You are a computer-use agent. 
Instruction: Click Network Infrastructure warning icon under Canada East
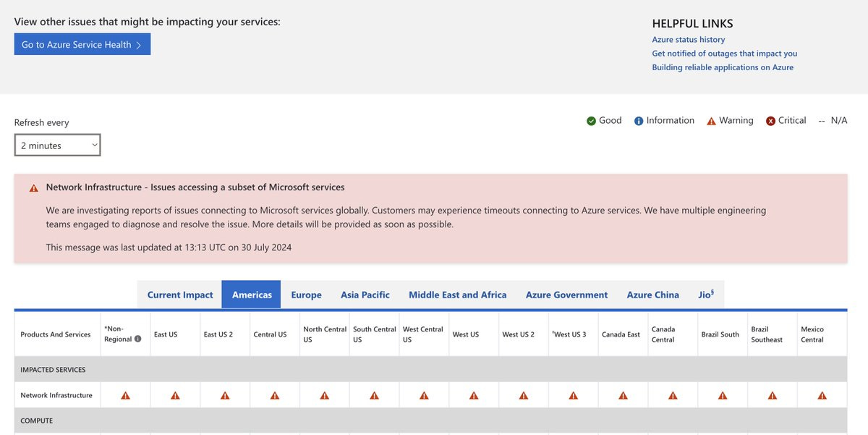(624, 395)
